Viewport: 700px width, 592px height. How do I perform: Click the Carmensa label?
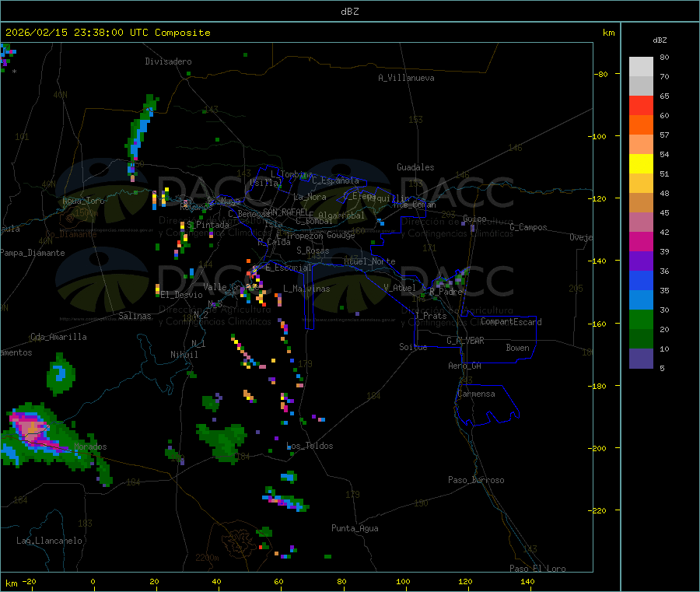tap(476, 394)
